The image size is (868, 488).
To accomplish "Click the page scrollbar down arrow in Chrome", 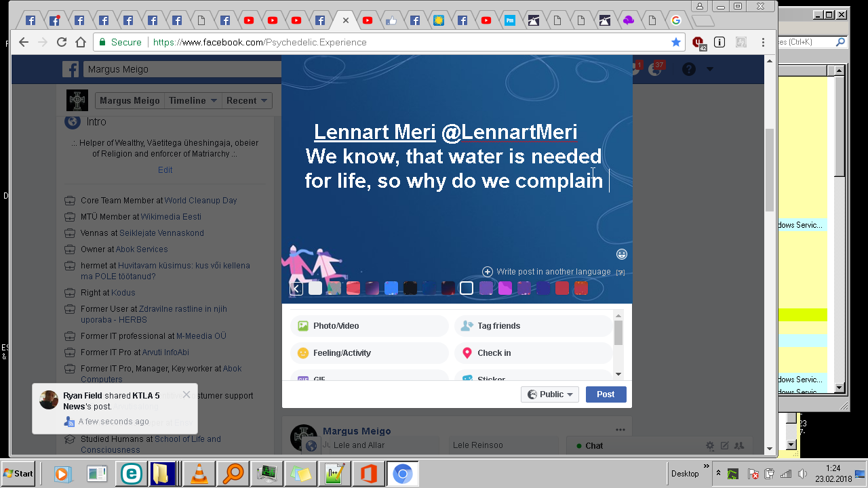I will click(769, 449).
